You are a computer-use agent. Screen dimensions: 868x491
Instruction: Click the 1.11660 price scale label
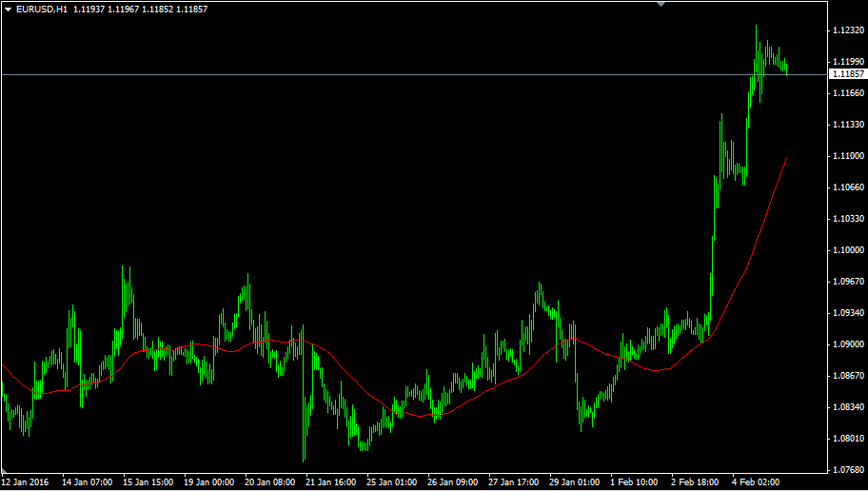tap(848, 93)
